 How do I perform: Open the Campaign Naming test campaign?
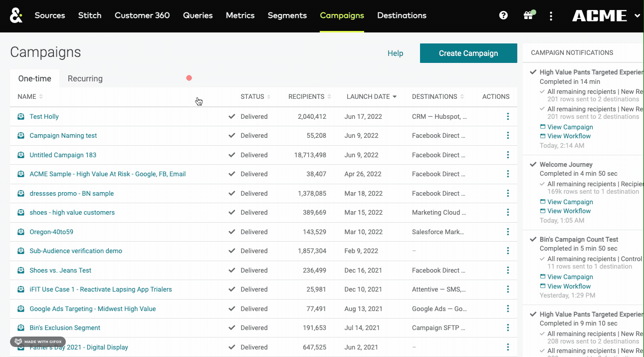click(63, 135)
